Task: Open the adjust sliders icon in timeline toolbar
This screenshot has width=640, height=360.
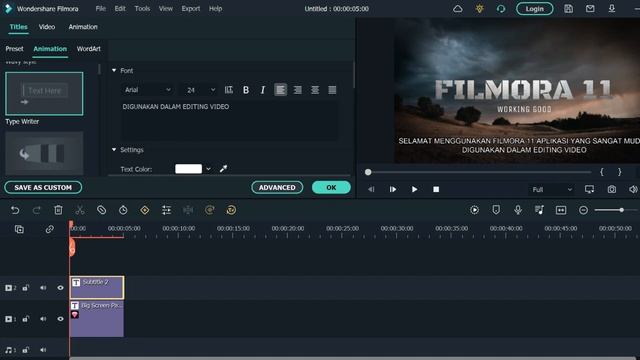Action: (x=166, y=210)
